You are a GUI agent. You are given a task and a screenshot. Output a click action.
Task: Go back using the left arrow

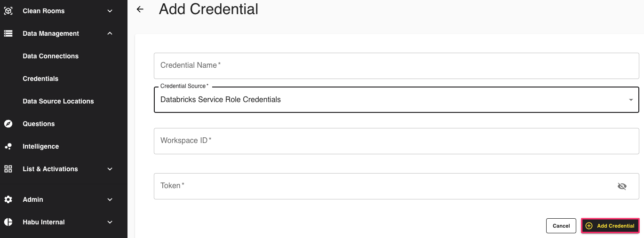pos(140,9)
